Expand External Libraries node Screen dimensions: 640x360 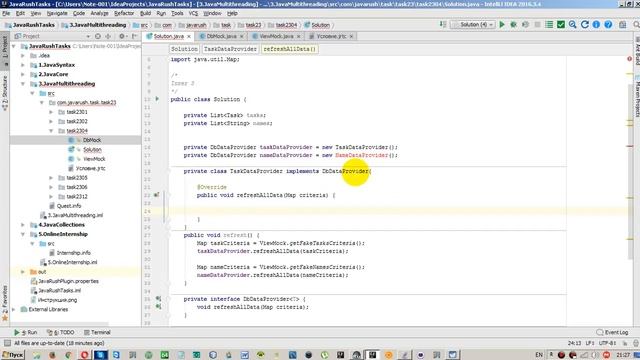point(14,309)
